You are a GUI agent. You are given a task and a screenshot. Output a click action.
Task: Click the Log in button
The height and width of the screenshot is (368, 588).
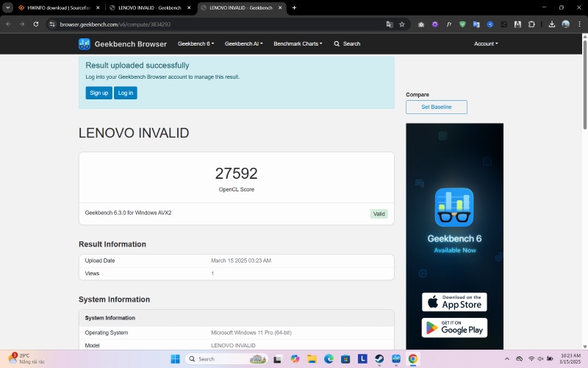pyautogui.click(x=126, y=93)
